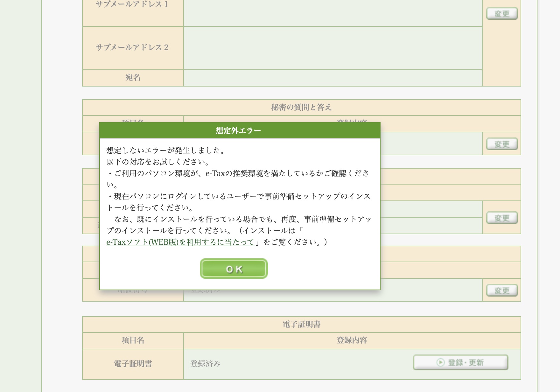The width and height of the screenshot is (560, 392).
Task: Select the 電子証明書 section header
Action: (301, 324)
